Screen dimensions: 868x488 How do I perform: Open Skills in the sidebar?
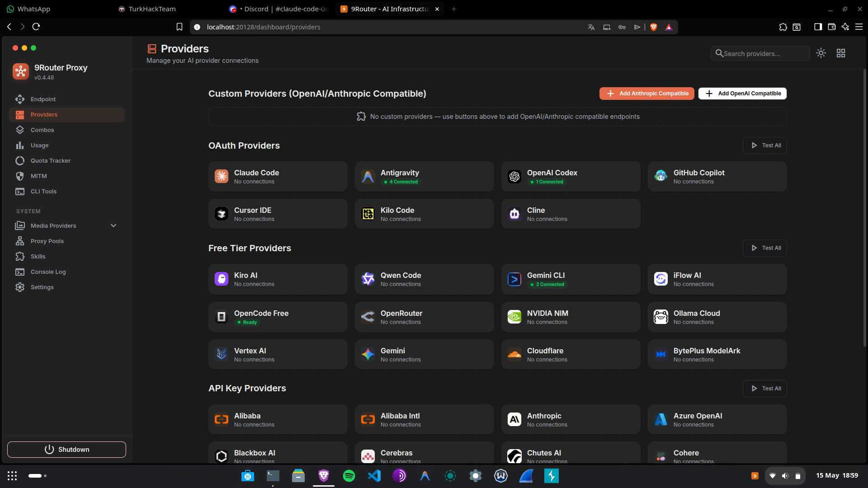pos(66,257)
